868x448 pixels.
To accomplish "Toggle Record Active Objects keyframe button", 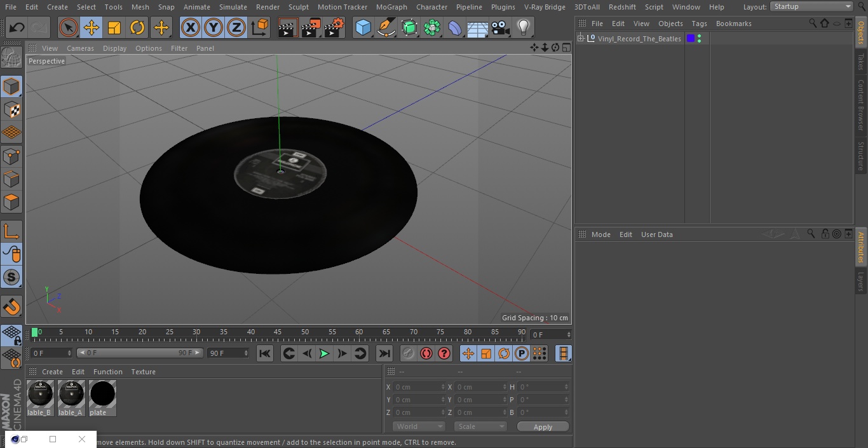I will pos(409,353).
